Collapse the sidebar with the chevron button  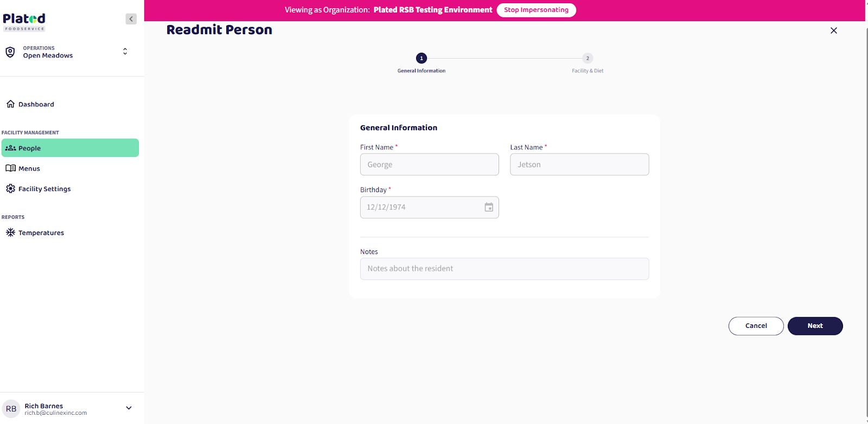pyautogui.click(x=131, y=19)
